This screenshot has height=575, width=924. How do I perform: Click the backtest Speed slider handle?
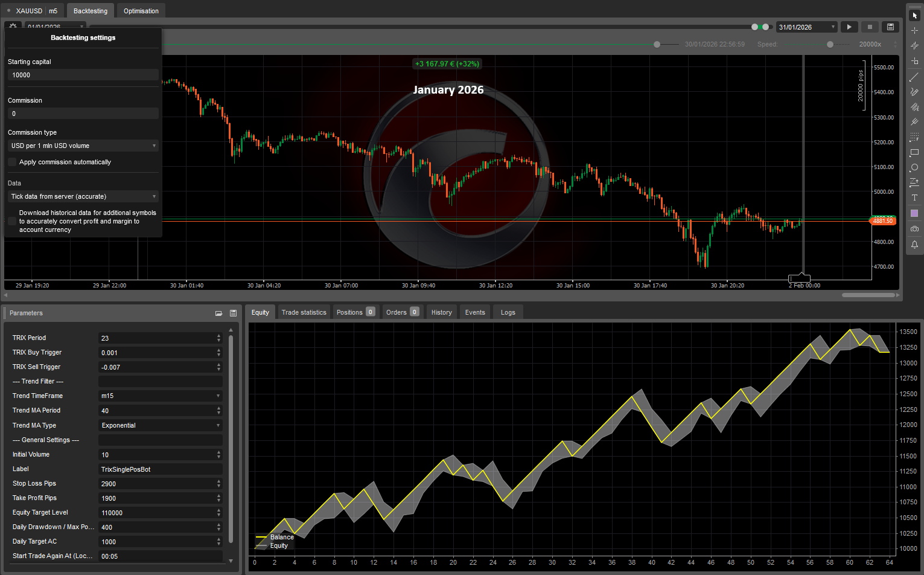click(x=830, y=44)
